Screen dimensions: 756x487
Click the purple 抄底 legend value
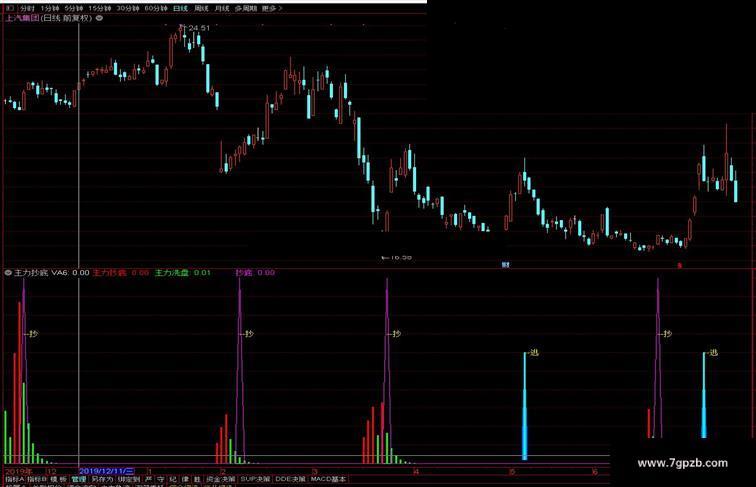255,272
